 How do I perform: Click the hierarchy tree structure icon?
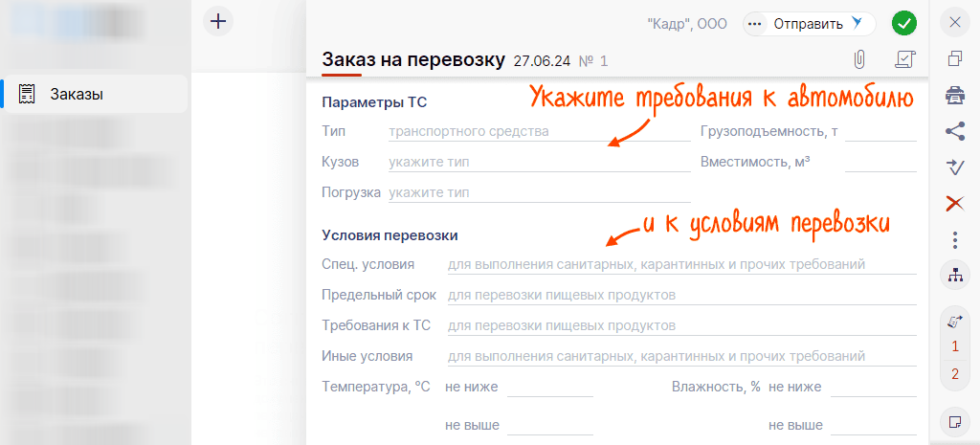tap(955, 275)
